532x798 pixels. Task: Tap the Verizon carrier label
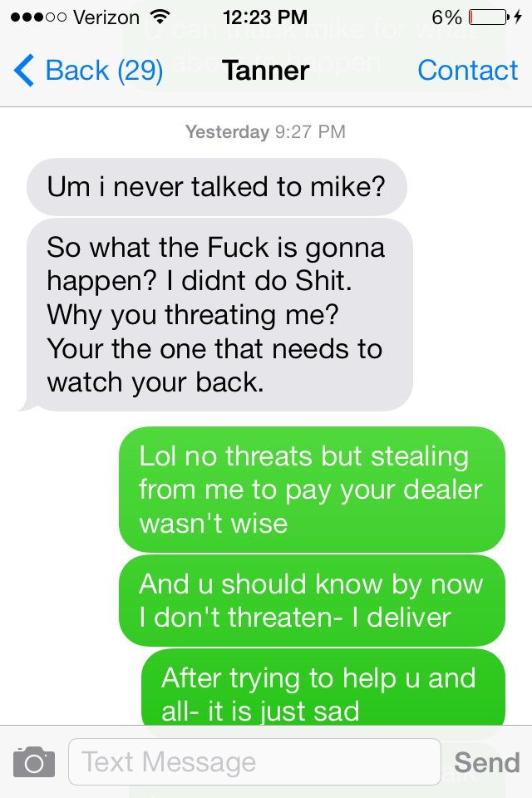[x=106, y=17]
